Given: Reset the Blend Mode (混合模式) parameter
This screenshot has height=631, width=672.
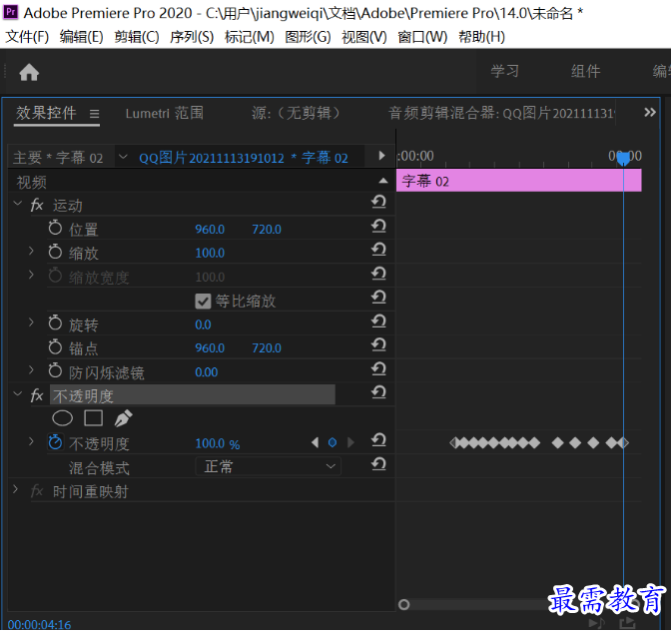Looking at the screenshot, I should tap(378, 464).
